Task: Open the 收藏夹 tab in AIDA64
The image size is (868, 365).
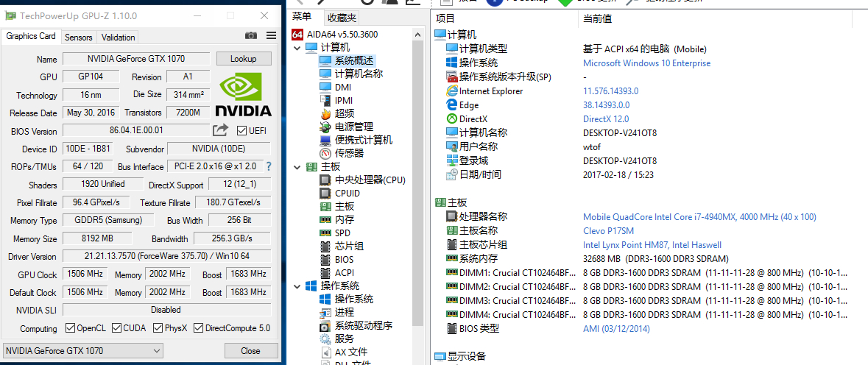Action: [x=342, y=18]
